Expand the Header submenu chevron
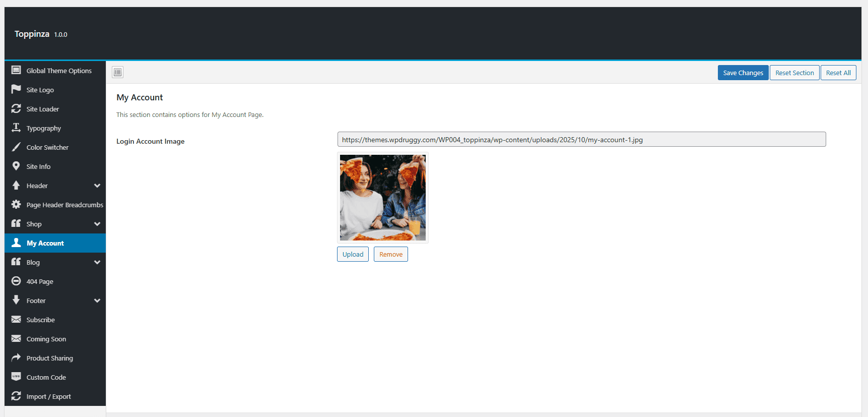 tap(97, 186)
